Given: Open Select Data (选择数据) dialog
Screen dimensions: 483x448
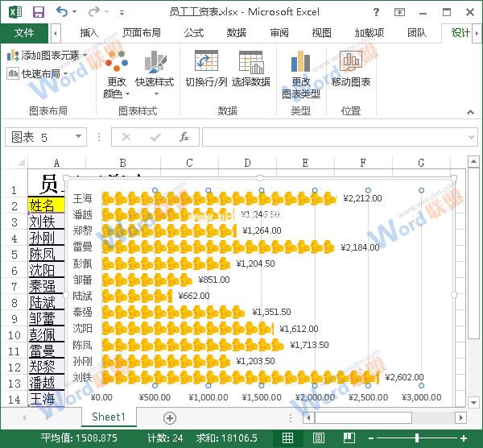Looking at the screenshot, I should click(x=250, y=69).
